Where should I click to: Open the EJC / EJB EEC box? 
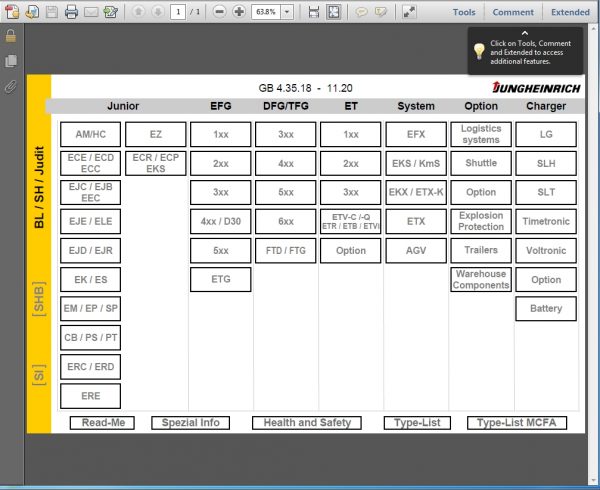90,192
